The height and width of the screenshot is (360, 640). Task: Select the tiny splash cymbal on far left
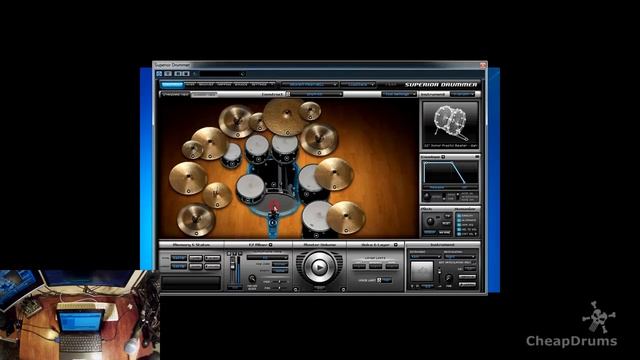pyautogui.click(x=192, y=150)
